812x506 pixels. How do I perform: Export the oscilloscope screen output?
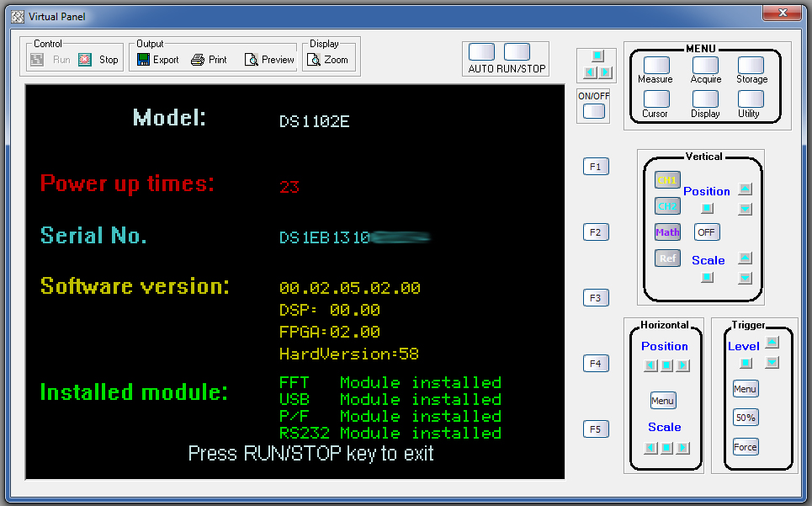tap(158, 60)
